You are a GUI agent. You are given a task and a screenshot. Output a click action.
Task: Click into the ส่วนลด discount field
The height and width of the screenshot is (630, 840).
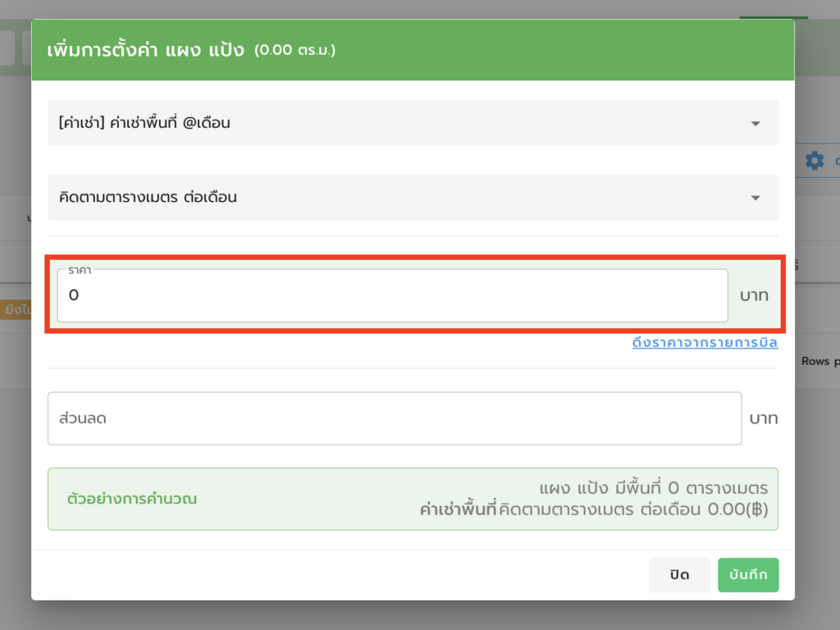[395, 418]
